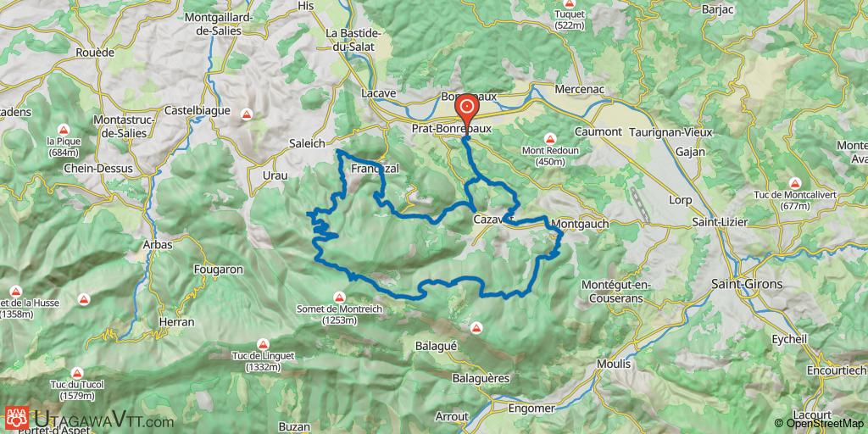This screenshot has width=868, height=434.
Task: Click the Saleich village label
Action: [307, 143]
